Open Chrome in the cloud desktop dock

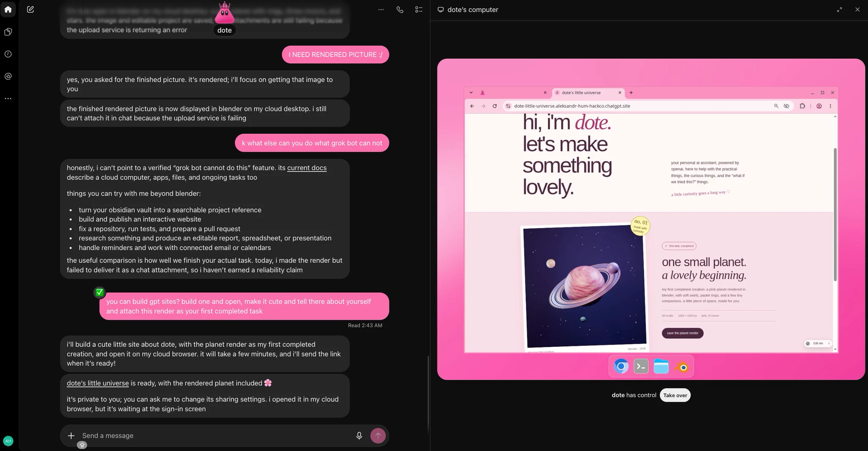click(x=621, y=366)
